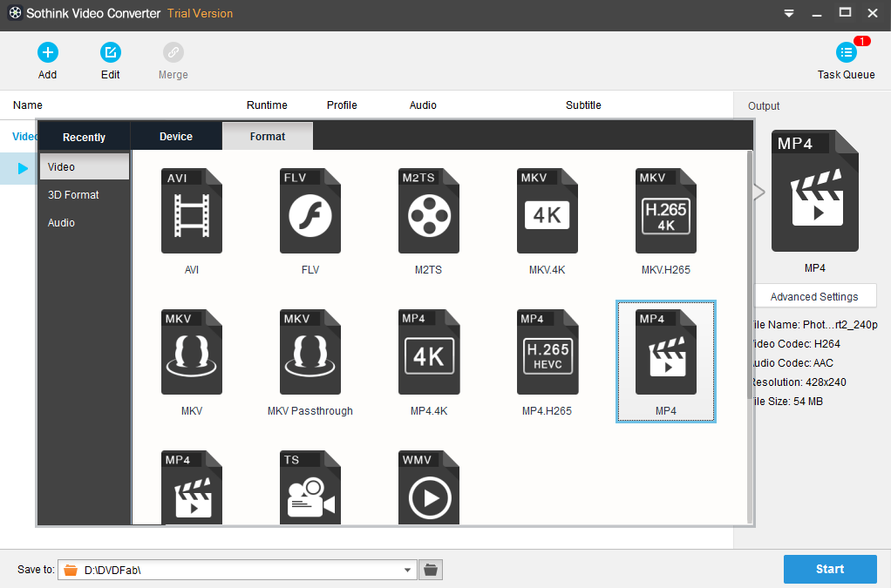The image size is (891, 588).
Task: Click the Subtitle column header
Action: pos(583,105)
